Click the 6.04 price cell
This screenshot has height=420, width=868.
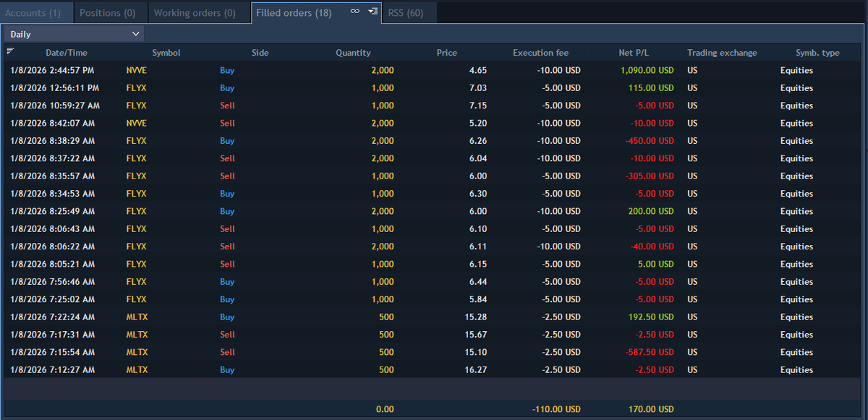[477, 158]
